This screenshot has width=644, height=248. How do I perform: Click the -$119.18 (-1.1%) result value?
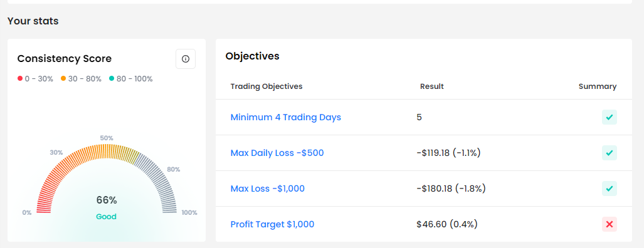click(x=448, y=153)
